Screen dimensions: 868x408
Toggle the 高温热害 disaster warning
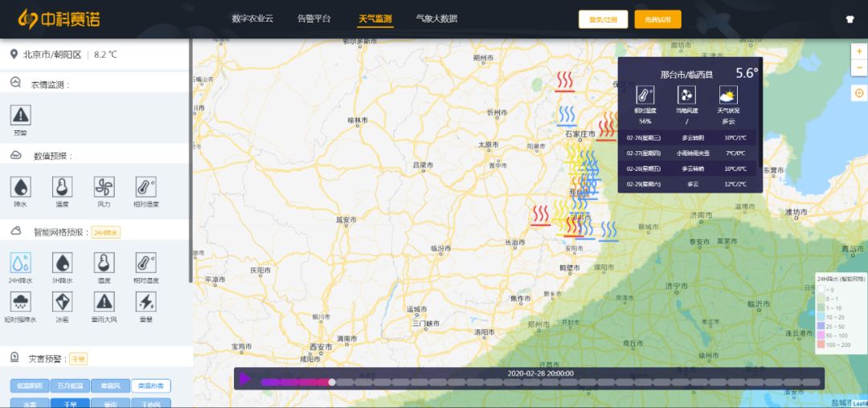150,386
